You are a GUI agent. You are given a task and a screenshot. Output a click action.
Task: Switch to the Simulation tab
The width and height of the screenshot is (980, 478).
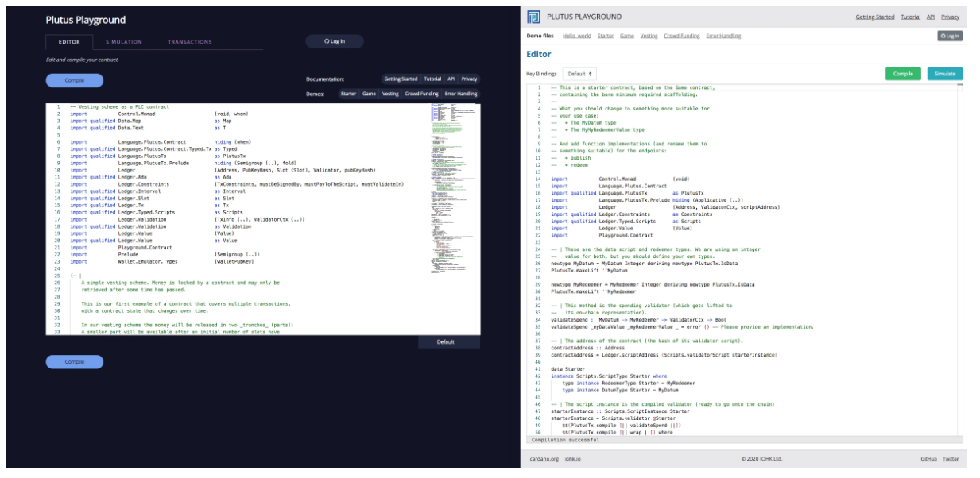click(123, 41)
